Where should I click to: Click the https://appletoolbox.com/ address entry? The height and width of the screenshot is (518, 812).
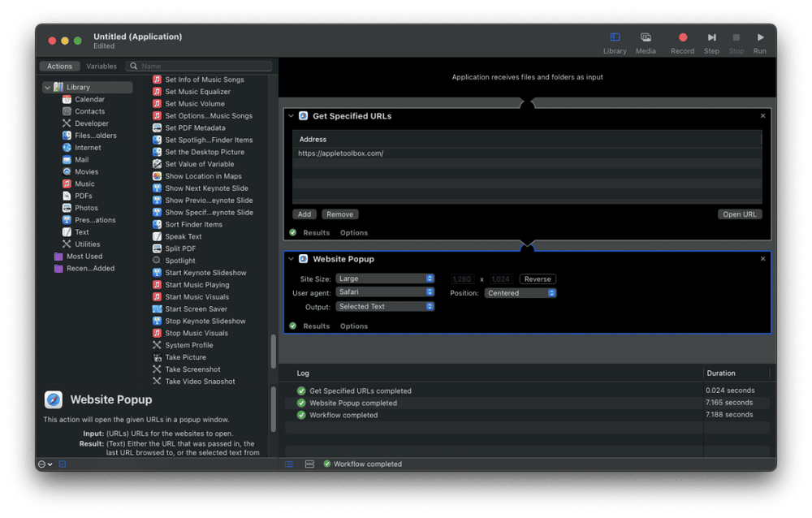[x=339, y=153]
